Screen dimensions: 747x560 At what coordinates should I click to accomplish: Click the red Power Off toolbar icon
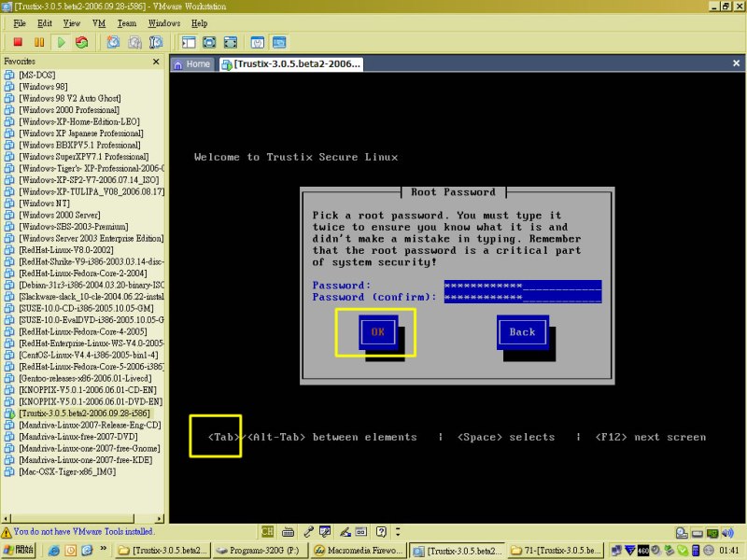pos(18,42)
